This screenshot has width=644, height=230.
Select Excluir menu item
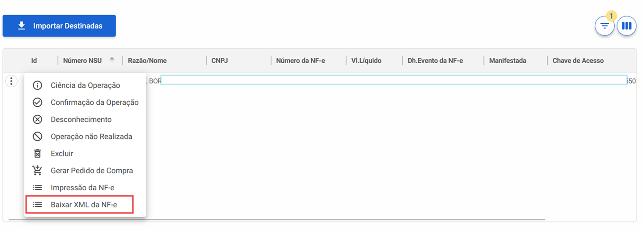tap(85, 154)
